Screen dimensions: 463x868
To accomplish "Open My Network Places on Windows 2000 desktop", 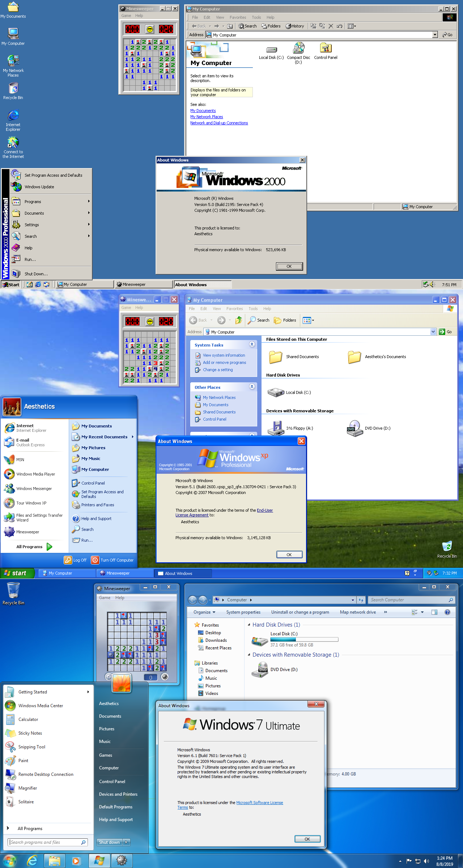I will coord(13,66).
